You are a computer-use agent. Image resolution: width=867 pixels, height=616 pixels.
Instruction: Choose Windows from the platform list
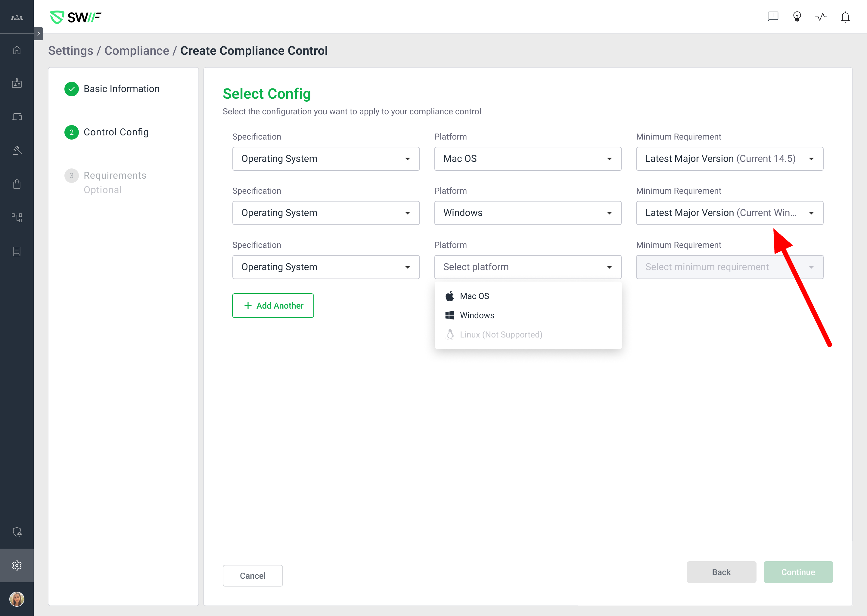click(477, 315)
